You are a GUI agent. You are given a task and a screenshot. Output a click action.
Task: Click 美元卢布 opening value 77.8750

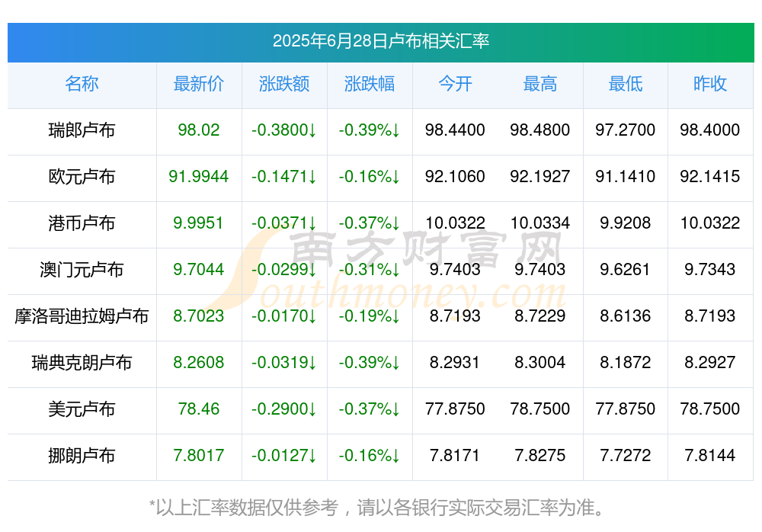[455, 409]
